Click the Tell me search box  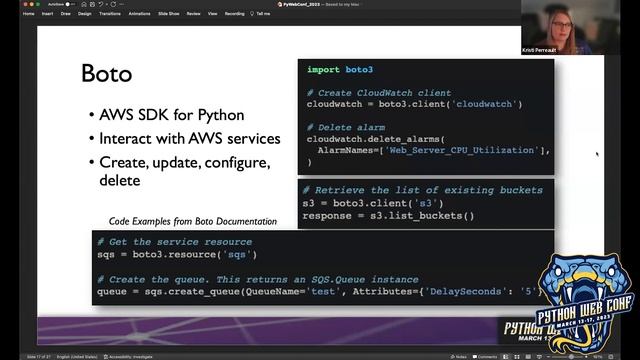click(260, 14)
